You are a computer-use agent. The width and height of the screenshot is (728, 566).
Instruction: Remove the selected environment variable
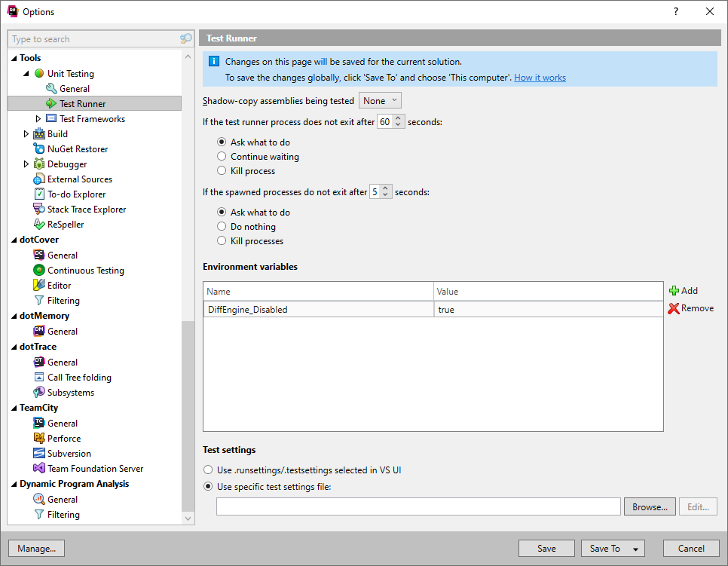click(x=691, y=308)
